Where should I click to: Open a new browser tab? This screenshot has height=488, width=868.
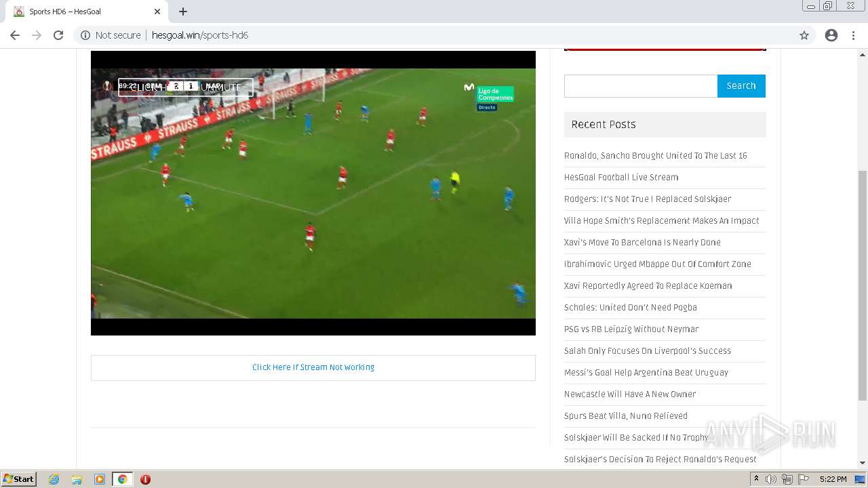point(183,12)
